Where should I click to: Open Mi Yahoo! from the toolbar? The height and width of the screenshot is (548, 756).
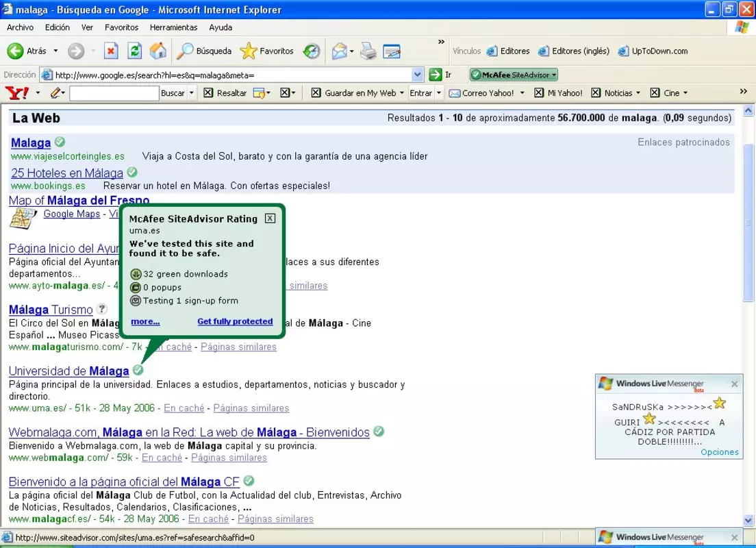[558, 93]
